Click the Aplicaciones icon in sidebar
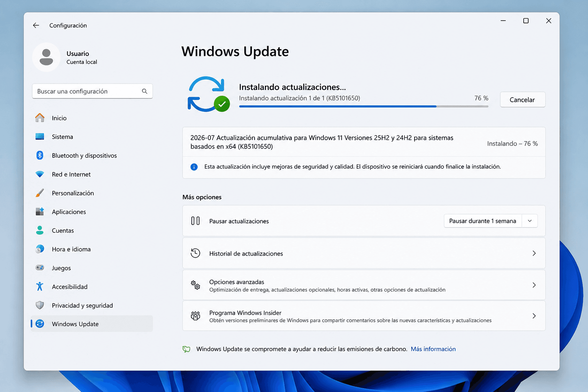Screen dimensions: 588x392 click(x=40, y=212)
